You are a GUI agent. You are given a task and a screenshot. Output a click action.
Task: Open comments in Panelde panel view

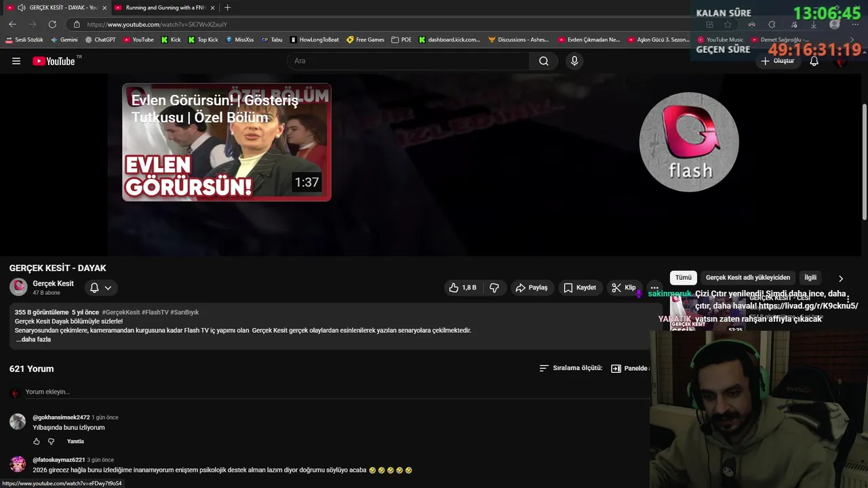[629, 369]
